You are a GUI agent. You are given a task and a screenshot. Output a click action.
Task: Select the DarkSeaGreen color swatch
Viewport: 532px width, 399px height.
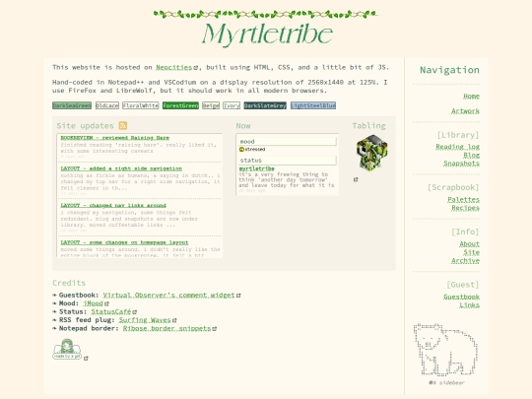pyautogui.click(x=72, y=105)
